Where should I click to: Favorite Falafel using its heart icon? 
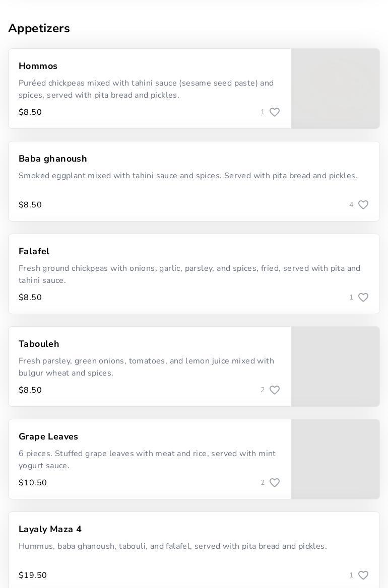coord(363,298)
